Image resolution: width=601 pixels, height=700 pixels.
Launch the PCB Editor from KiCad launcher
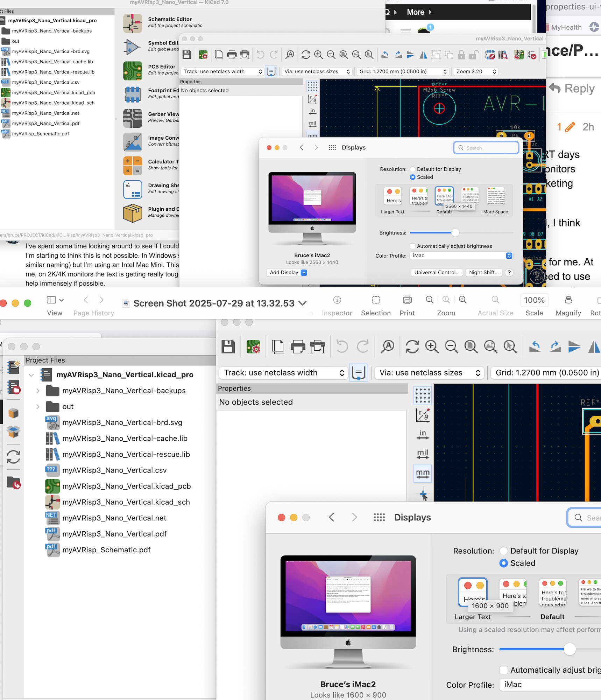(x=133, y=71)
